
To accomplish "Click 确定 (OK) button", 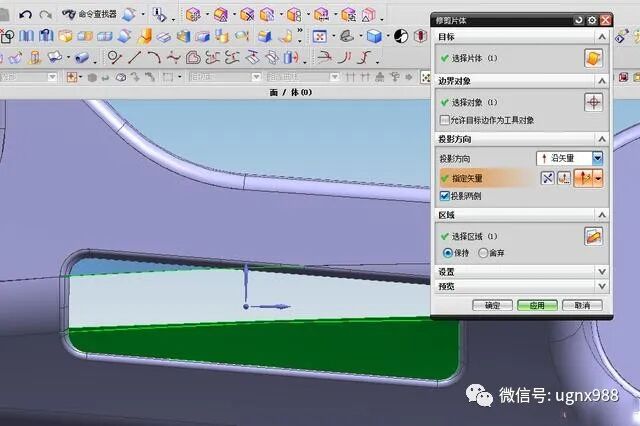I will (492, 305).
